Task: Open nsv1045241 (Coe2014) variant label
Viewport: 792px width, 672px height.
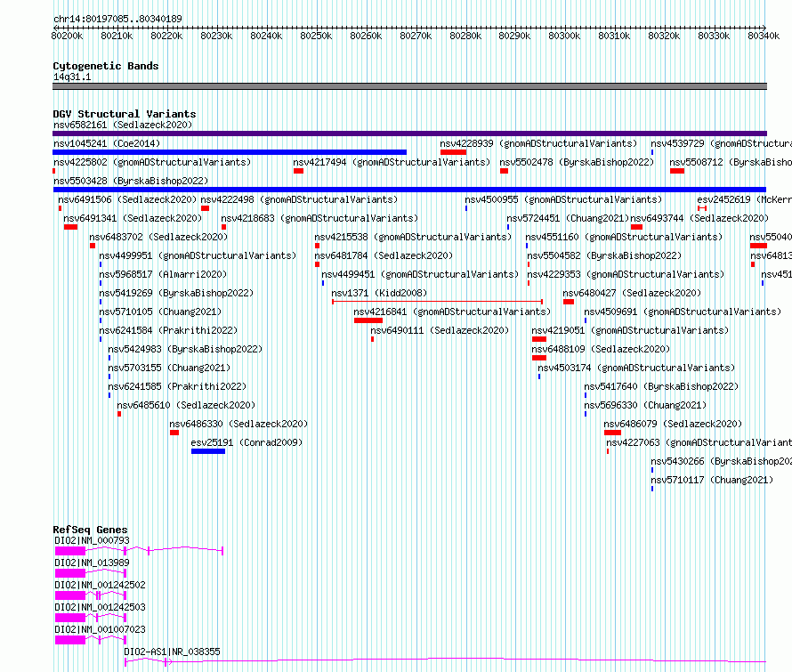Action: coord(107,143)
